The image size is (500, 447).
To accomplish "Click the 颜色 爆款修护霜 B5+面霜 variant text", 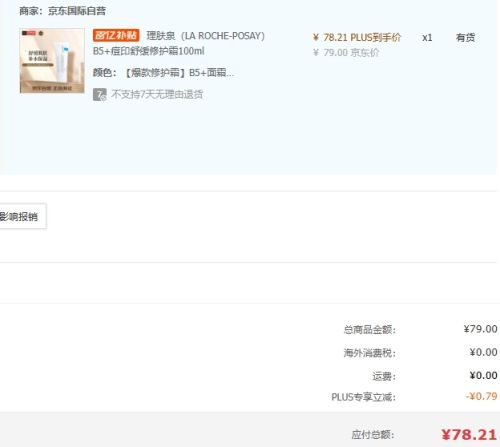I will click(x=163, y=73).
